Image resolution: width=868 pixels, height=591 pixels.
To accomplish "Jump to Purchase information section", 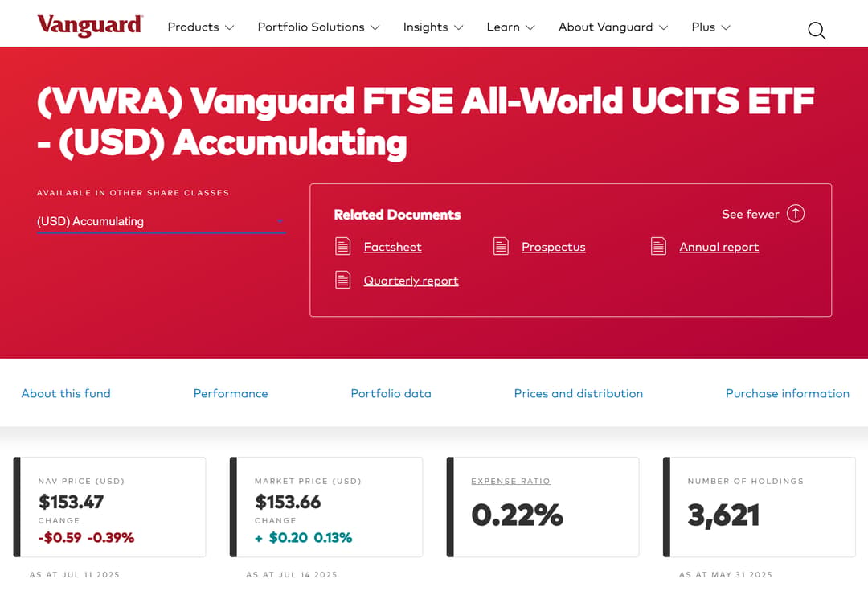I will [787, 394].
